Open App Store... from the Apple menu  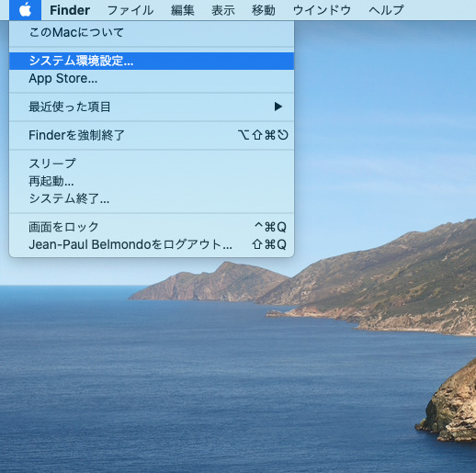(152, 79)
